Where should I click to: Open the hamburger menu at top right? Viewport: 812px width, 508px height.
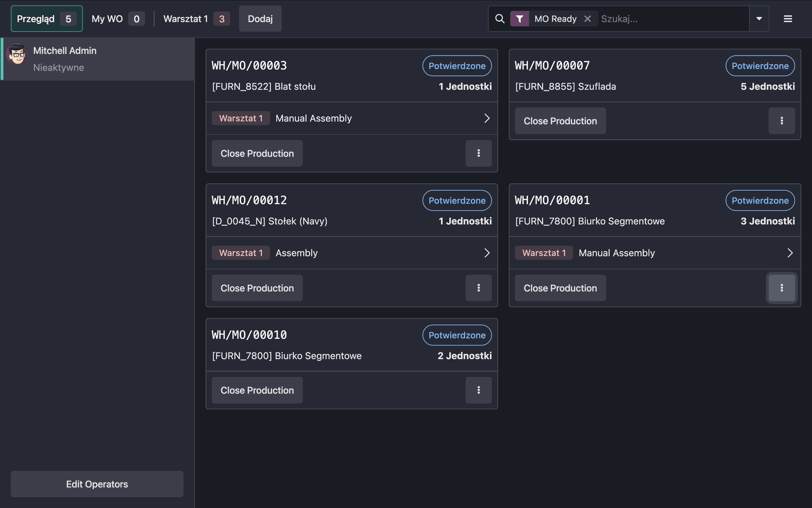click(787, 19)
